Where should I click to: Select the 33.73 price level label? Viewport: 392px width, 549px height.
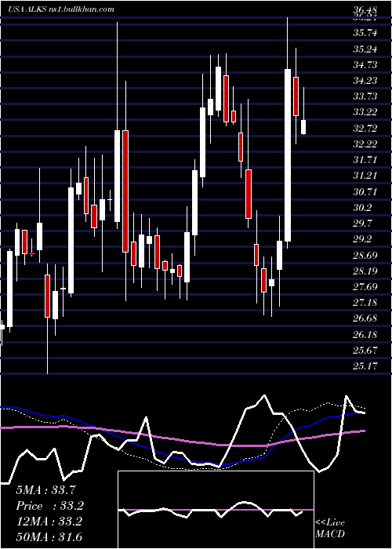pyautogui.click(x=365, y=96)
